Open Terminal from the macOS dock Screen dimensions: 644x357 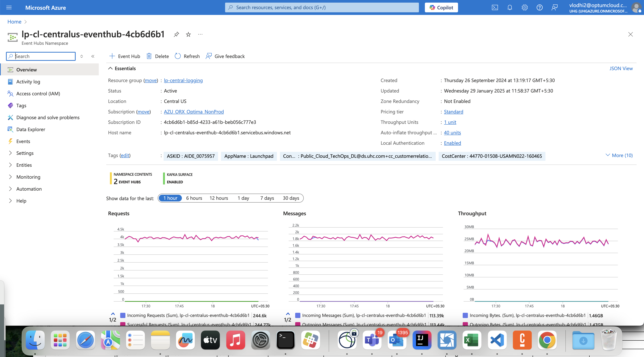(x=285, y=340)
